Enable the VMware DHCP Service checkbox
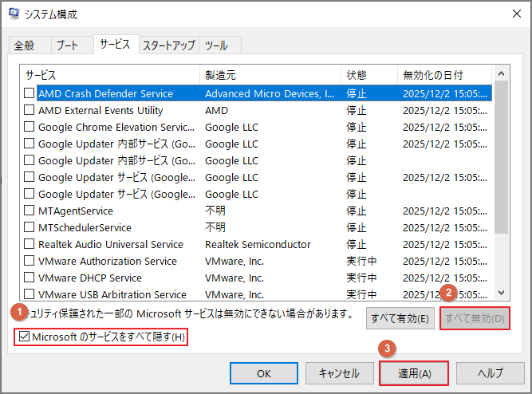The height and width of the screenshot is (394, 532). pos(30,278)
